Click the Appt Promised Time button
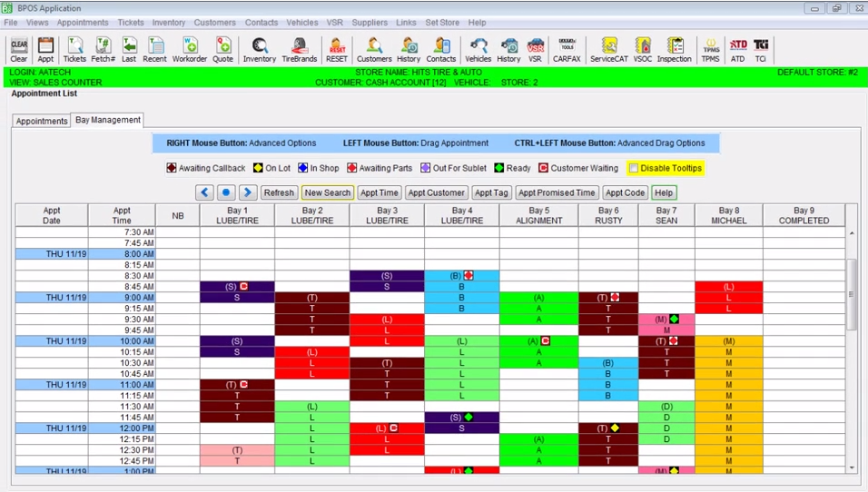Viewport: 868px width, 492px height. pos(557,192)
